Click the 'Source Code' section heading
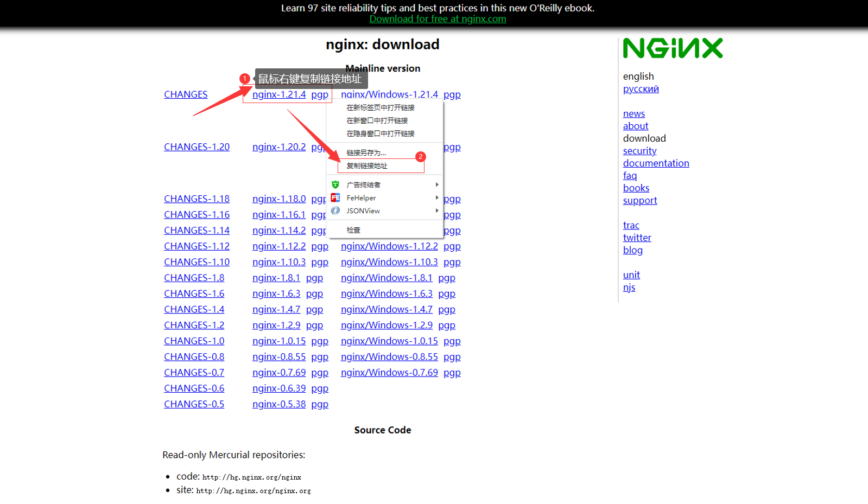868x504 pixels. point(383,430)
